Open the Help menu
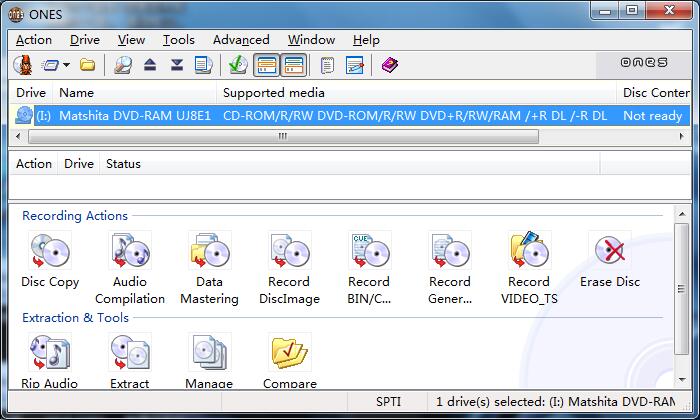 366,40
